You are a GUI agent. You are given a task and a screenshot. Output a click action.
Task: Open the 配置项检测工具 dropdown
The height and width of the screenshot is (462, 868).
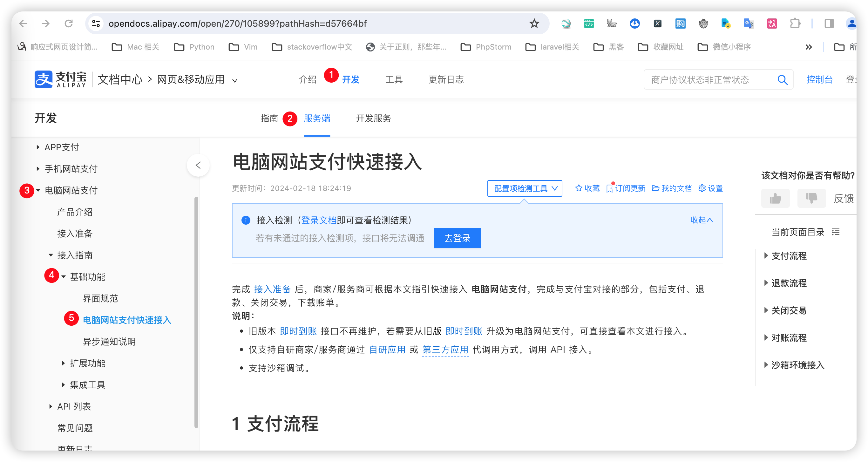pos(525,188)
